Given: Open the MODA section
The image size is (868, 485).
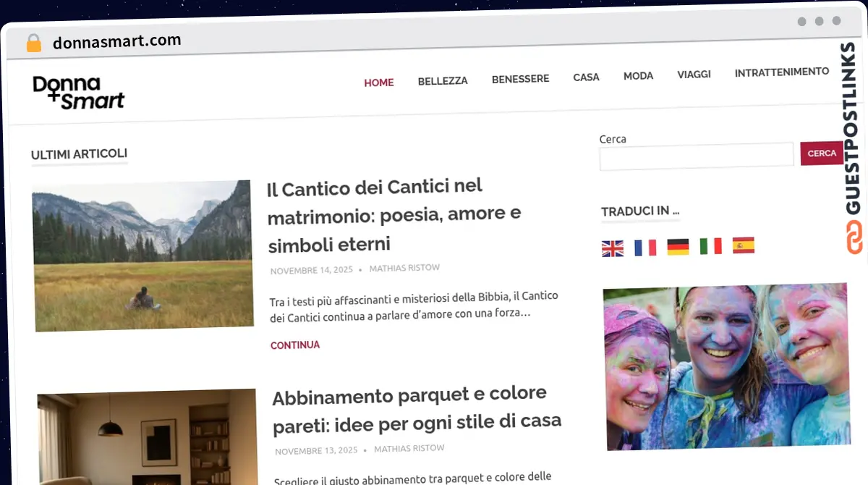Looking at the screenshot, I should click(x=638, y=75).
